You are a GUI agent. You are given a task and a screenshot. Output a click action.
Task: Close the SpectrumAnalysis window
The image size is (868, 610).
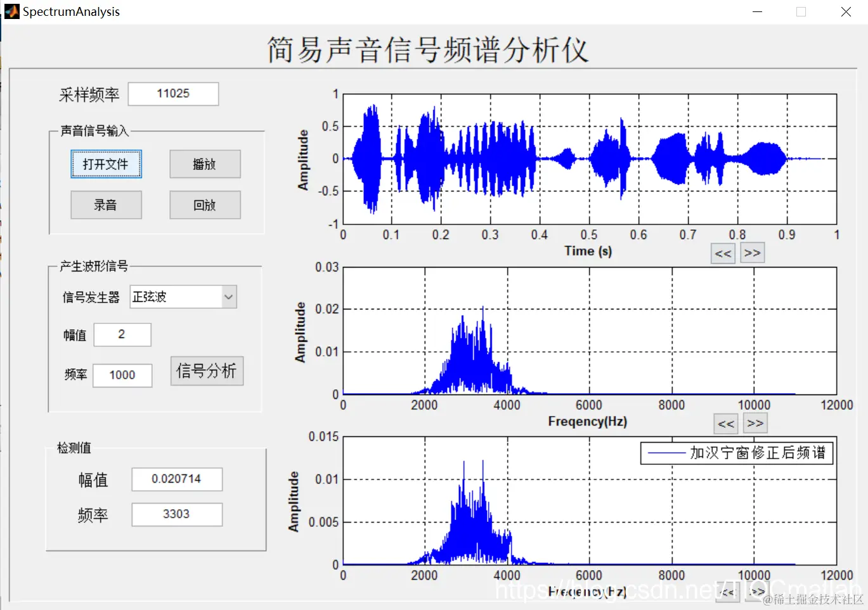(846, 11)
